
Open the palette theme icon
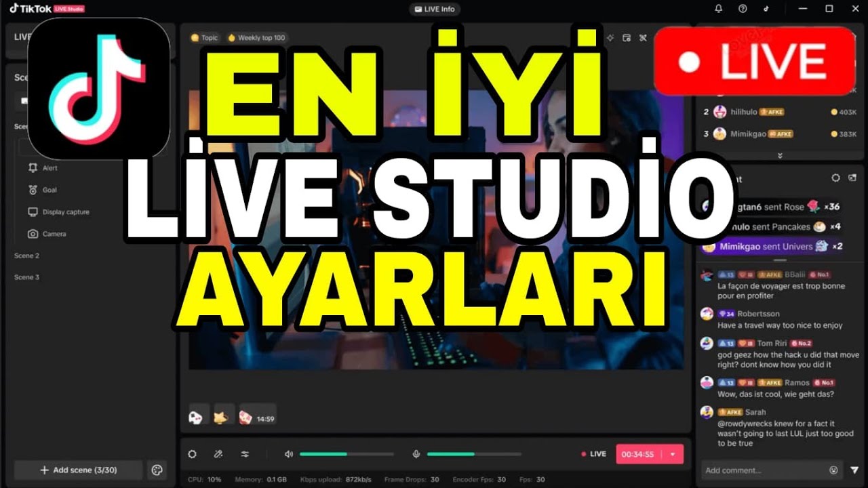click(157, 470)
